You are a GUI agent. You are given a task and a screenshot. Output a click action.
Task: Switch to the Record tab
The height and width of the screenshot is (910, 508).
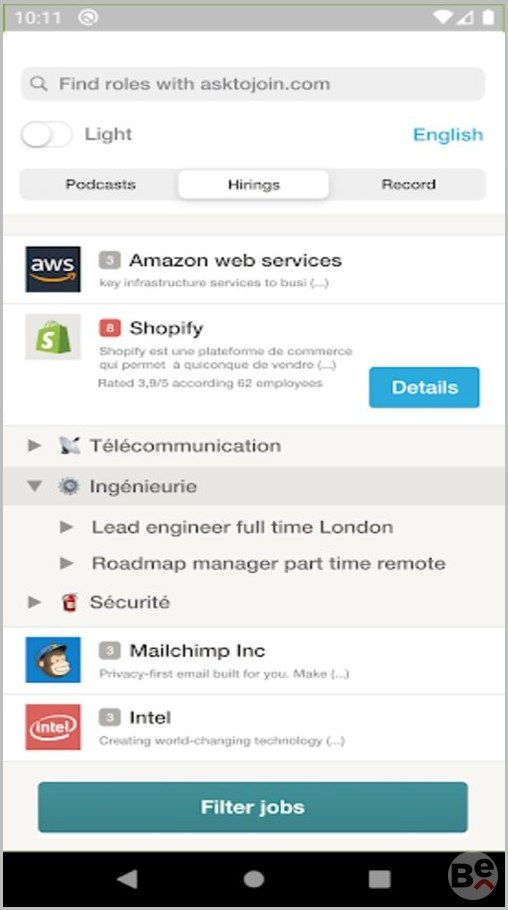point(408,185)
